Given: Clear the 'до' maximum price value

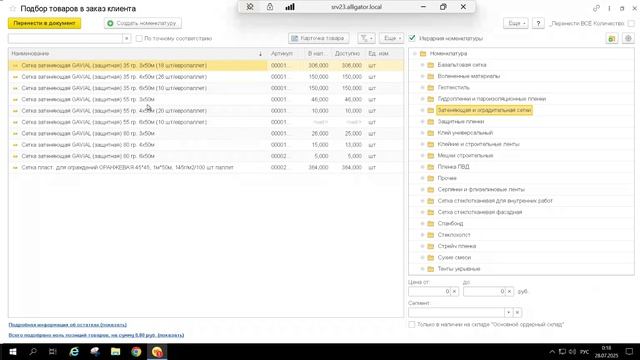Looking at the screenshot, I should 509,291.
